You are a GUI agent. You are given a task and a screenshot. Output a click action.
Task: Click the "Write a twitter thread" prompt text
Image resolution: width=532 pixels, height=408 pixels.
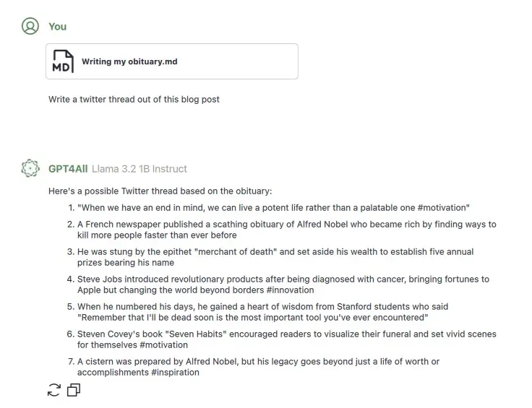pyautogui.click(x=134, y=99)
